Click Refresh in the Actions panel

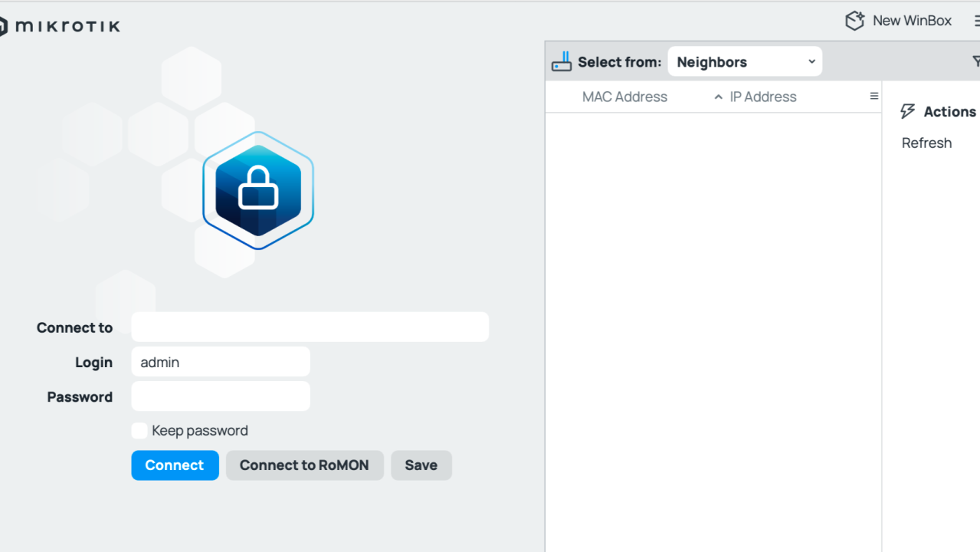pyautogui.click(x=926, y=143)
